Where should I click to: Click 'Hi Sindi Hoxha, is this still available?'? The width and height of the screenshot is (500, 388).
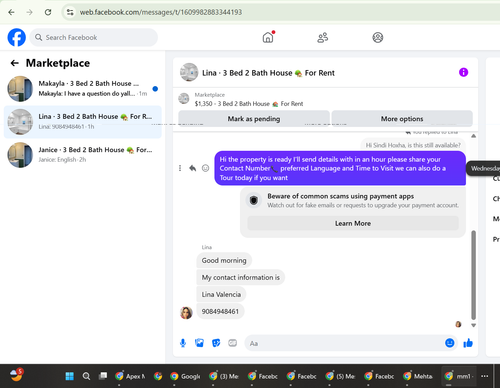[413, 145]
